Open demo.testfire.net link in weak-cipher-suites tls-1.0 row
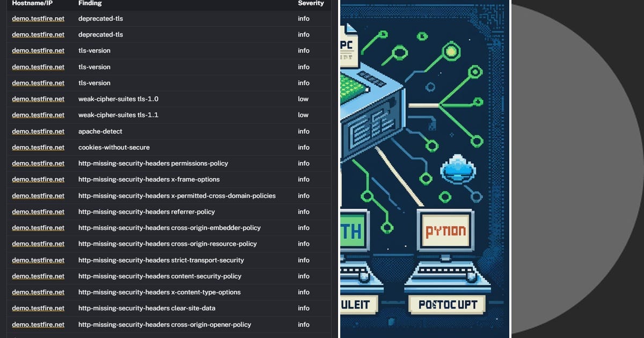 coord(38,99)
